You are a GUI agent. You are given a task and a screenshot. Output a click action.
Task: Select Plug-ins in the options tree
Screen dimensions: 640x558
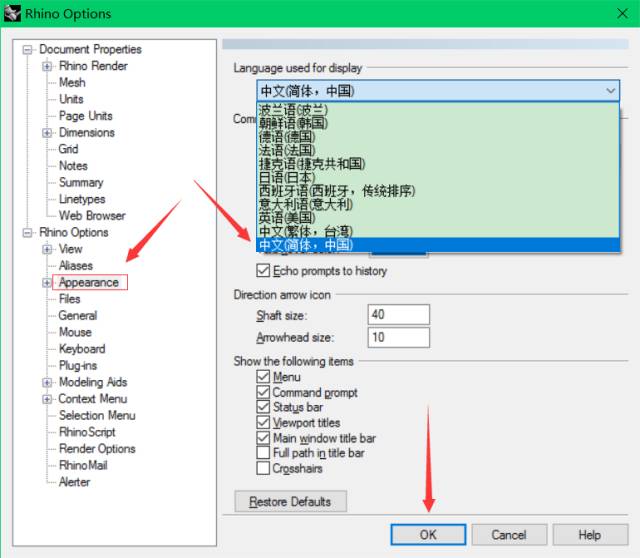click(x=77, y=366)
